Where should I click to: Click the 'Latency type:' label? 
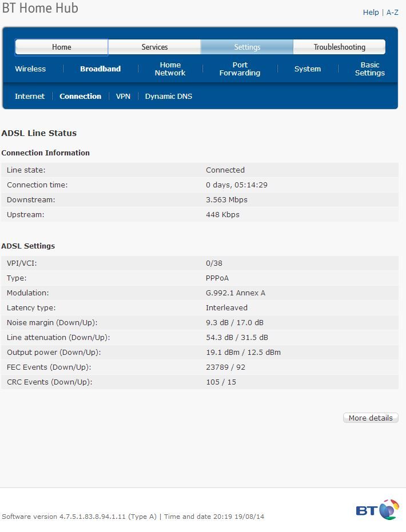coord(31,308)
